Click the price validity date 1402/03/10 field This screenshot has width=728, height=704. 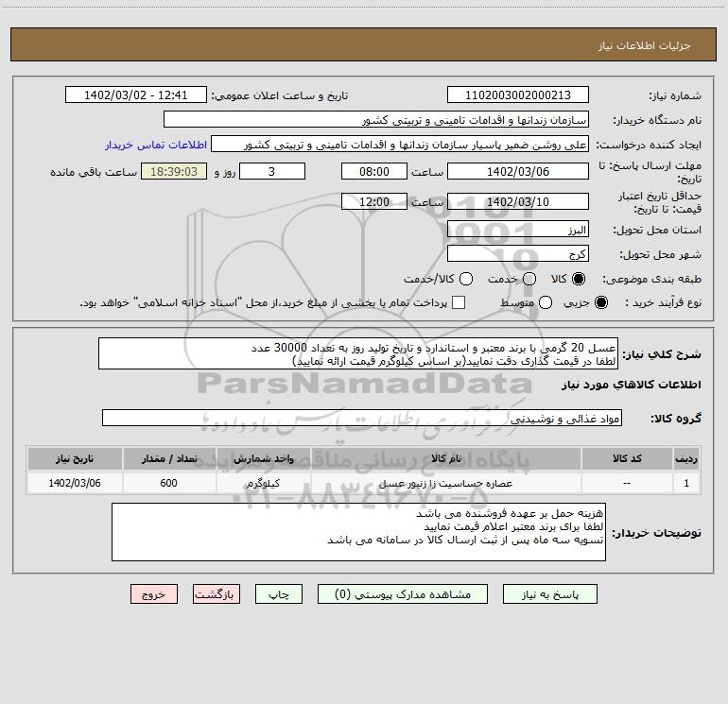pos(518,201)
